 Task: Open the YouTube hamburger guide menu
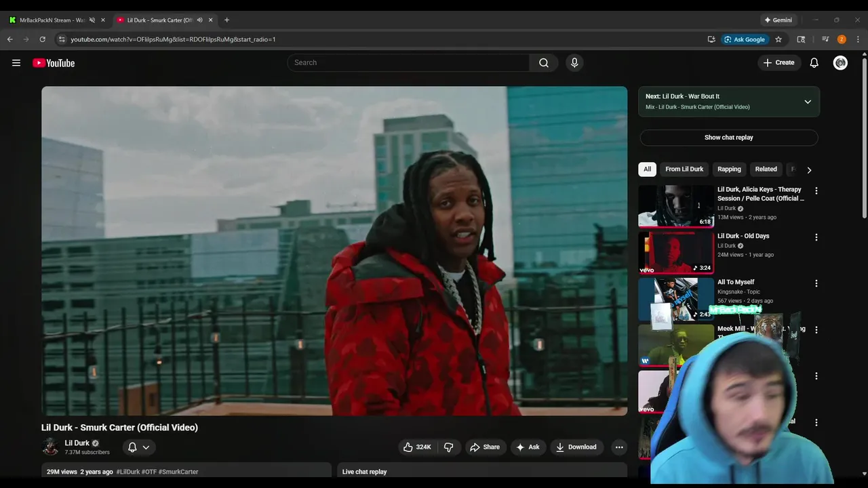(16, 63)
